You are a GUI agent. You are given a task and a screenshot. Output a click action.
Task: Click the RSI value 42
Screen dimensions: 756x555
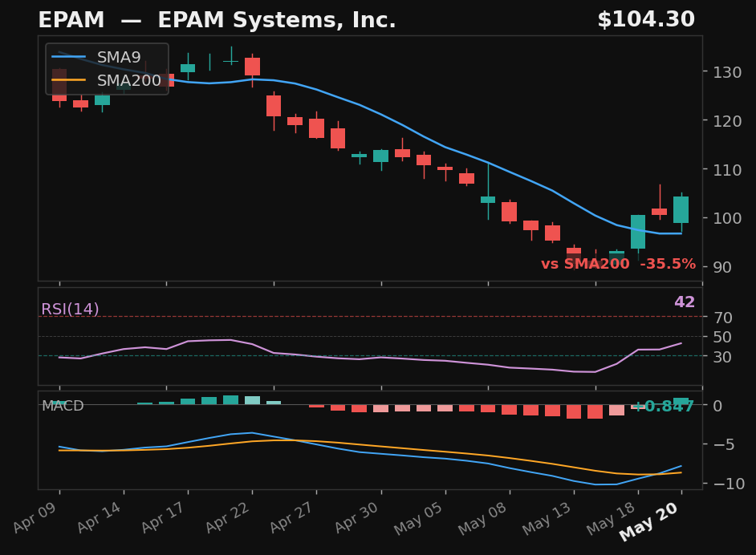tap(685, 302)
